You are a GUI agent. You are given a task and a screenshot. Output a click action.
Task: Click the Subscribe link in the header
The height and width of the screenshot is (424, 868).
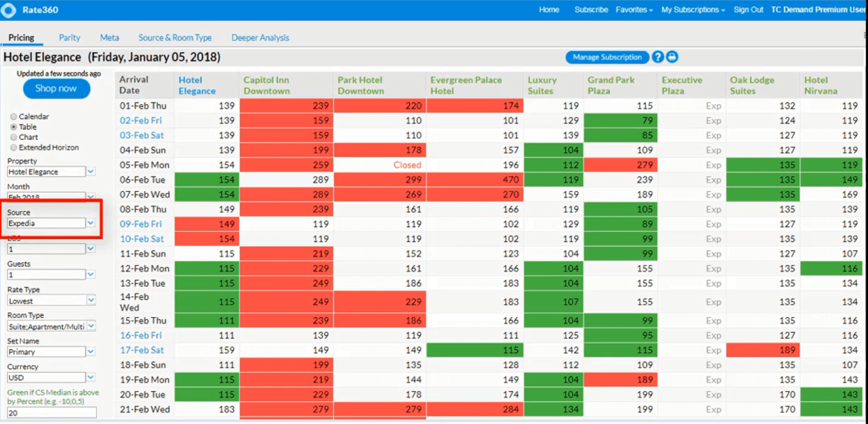[591, 9]
